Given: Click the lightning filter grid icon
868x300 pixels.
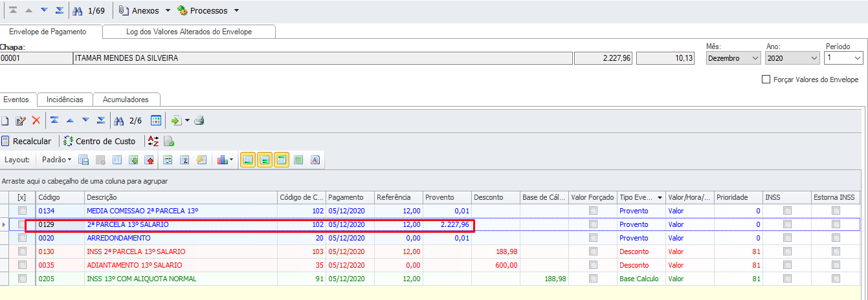Looking at the screenshot, I should tap(201, 160).
